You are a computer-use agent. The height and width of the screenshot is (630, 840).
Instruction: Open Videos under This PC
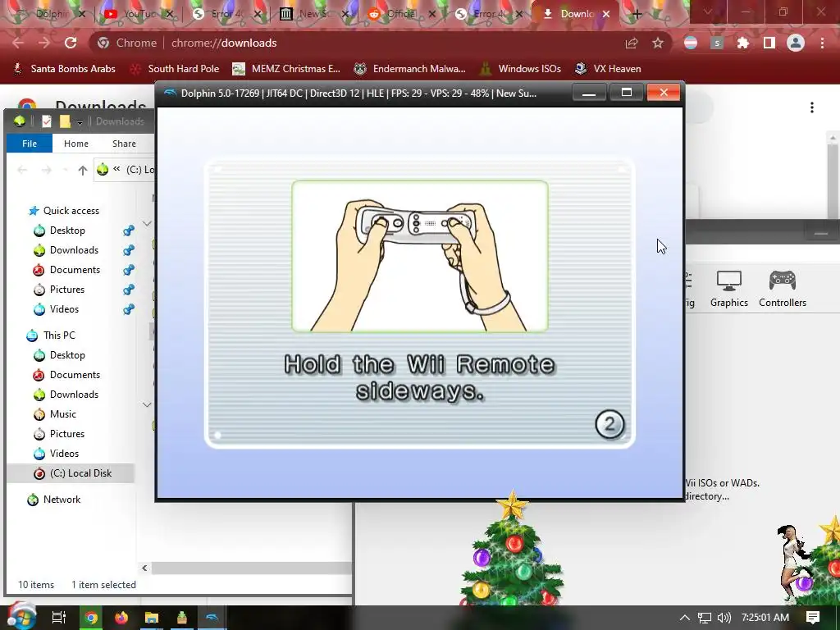click(x=64, y=454)
